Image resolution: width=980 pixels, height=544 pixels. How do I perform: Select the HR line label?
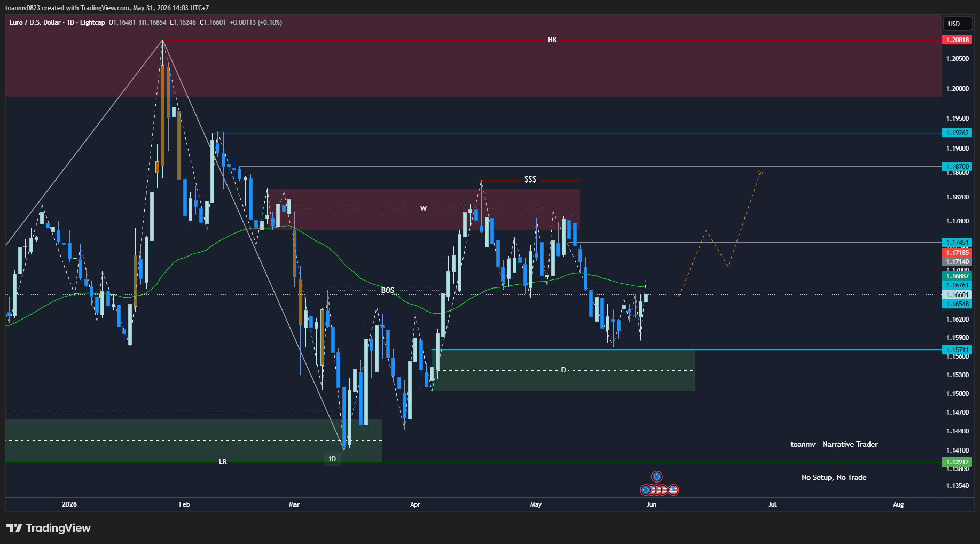[552, 40]
